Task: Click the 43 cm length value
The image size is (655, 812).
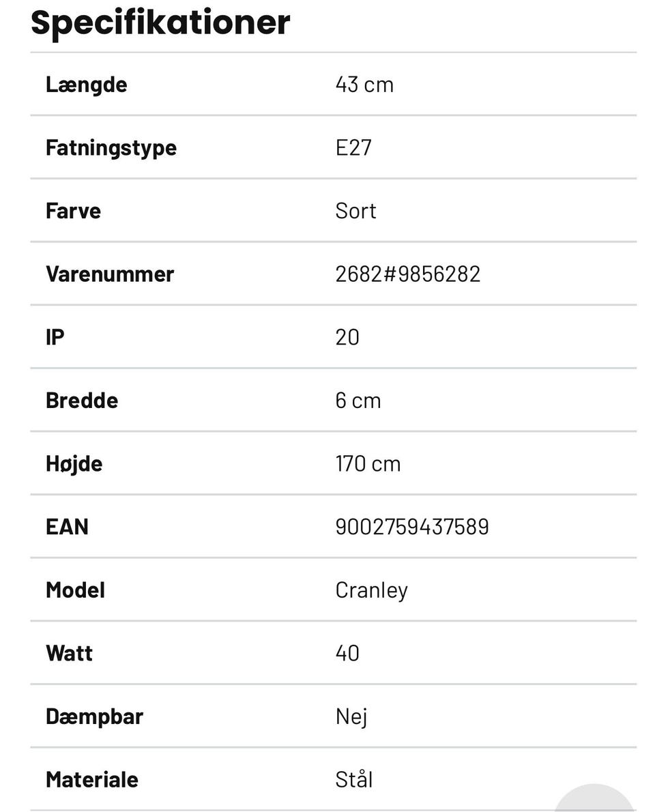Action: 364,85
